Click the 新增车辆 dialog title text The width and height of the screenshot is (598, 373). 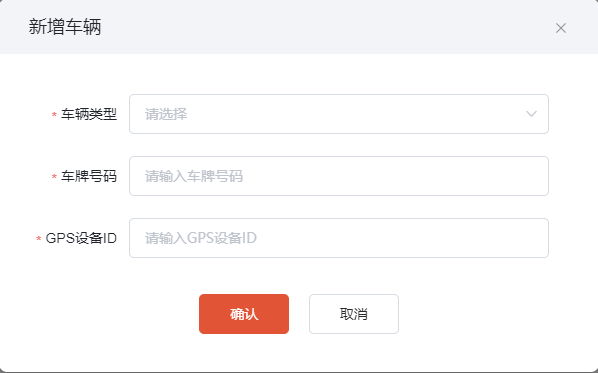tap(65, 27)
